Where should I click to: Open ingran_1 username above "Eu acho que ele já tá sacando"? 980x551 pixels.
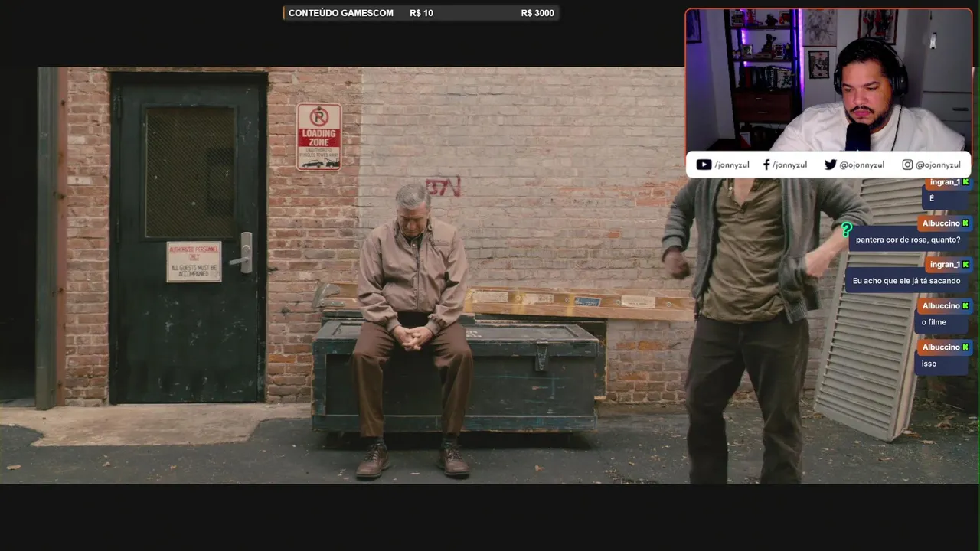pos(945,265)
